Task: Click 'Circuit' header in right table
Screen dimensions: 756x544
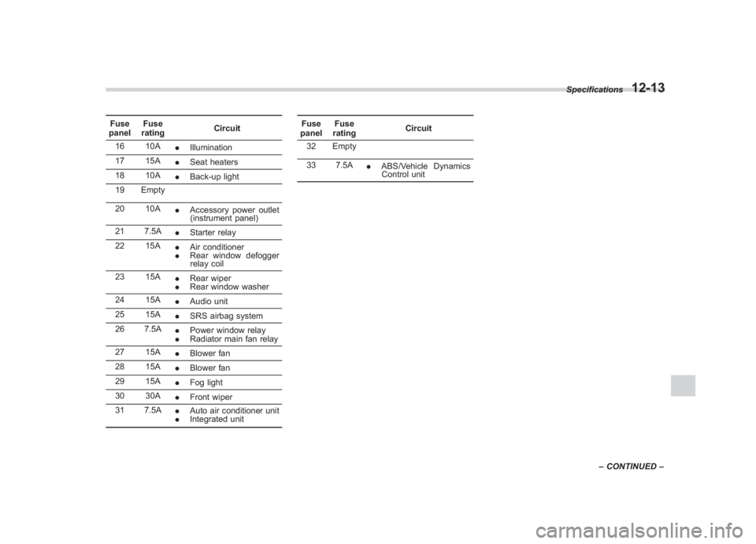Action: coord(418,128)
